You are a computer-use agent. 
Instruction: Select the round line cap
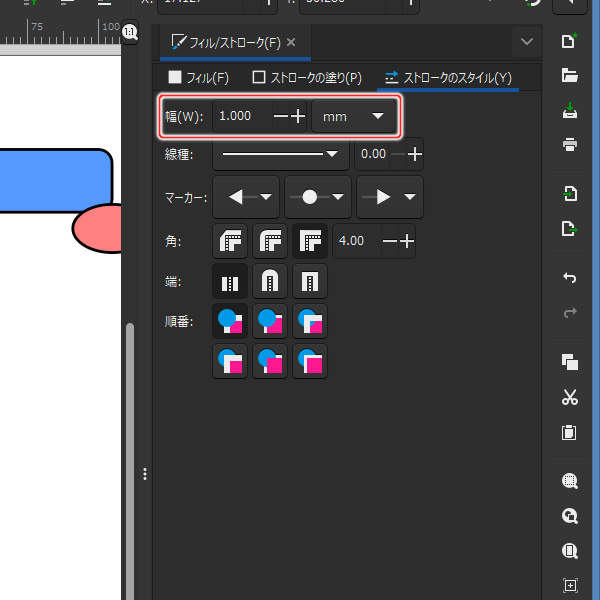pyautogui.click(x=270, y=281)
